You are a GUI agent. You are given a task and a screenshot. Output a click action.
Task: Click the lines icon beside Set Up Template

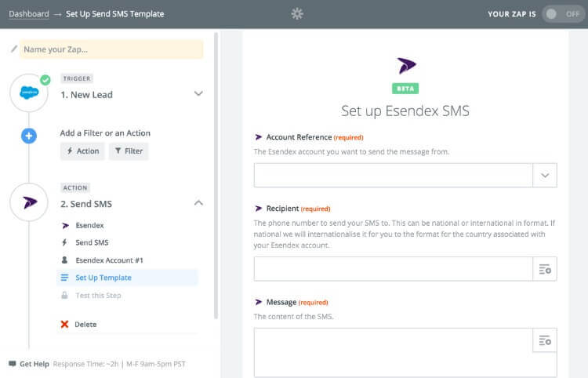pyautogui.click(x=64, y=278)
